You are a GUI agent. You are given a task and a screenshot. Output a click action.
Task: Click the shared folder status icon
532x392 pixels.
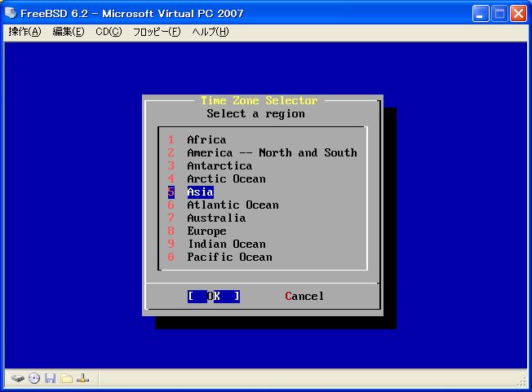[x=67, y=378]
